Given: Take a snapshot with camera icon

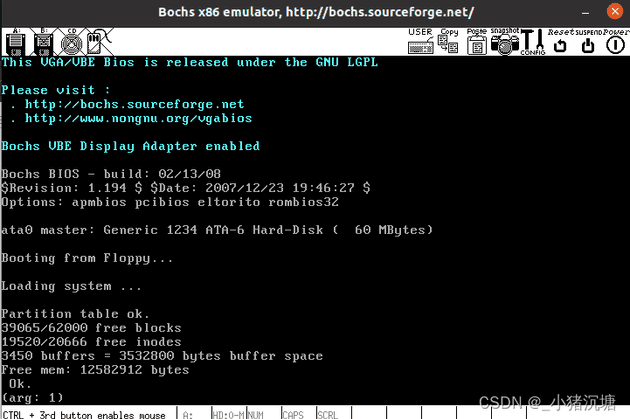Looking at the screenshot, I should click(505, 41).
